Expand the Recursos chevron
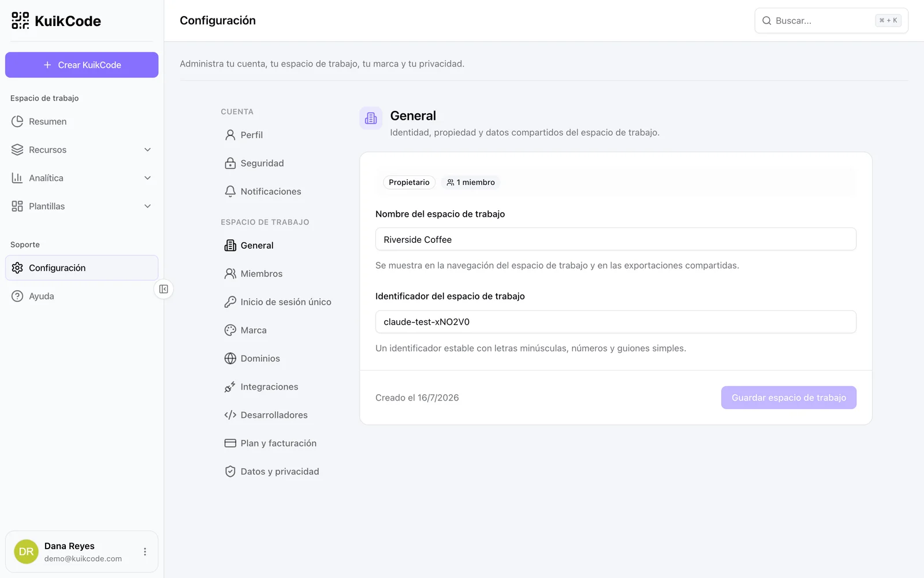Viewport: 924px width, 578px height. point(147,150)
